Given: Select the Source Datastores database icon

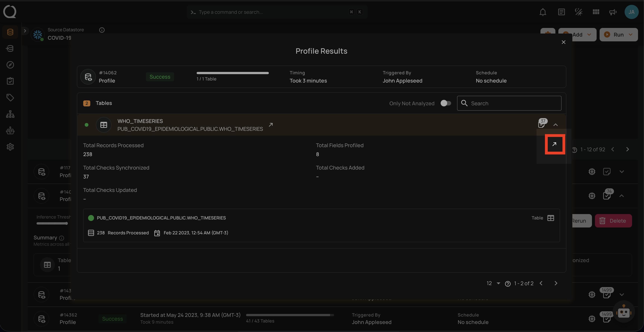Looking at the screenshot, I should pos(10,32).
